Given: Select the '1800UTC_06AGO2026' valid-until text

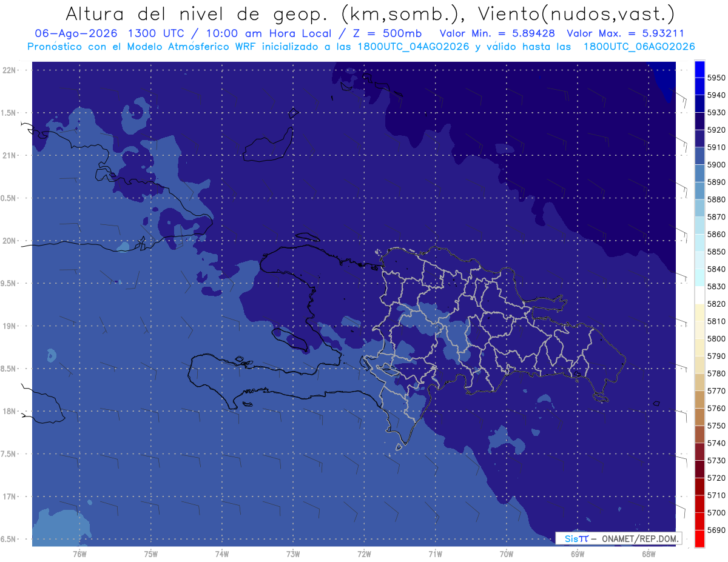Looking at the screenshot, I should [639, 47].
